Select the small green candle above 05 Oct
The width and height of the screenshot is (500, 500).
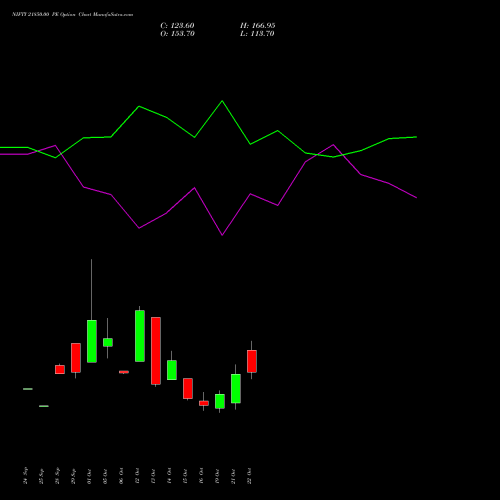pyautogui.click(x=108, y=342)
